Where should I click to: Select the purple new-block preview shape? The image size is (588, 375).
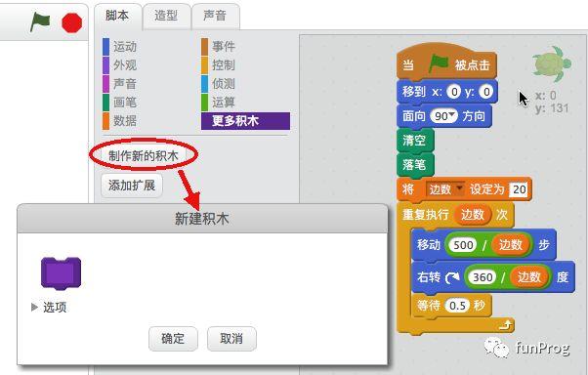(61, 272)
